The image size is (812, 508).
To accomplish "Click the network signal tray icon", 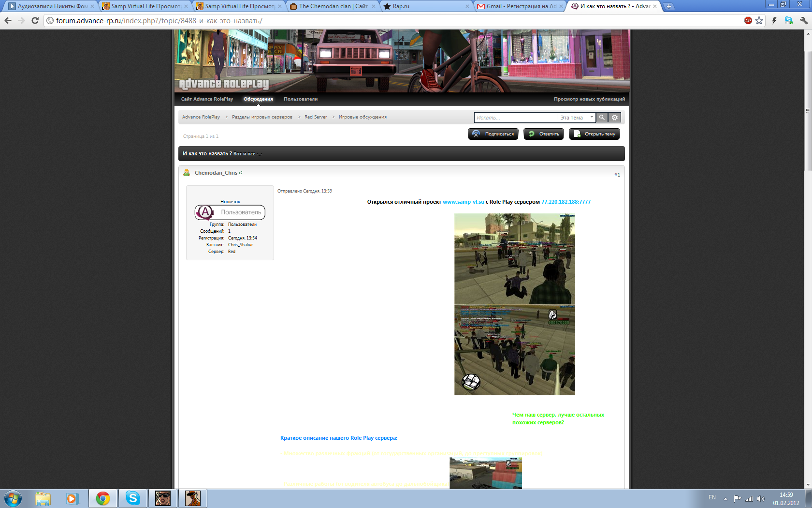I will pyautogui.click(x=749, y=498).
